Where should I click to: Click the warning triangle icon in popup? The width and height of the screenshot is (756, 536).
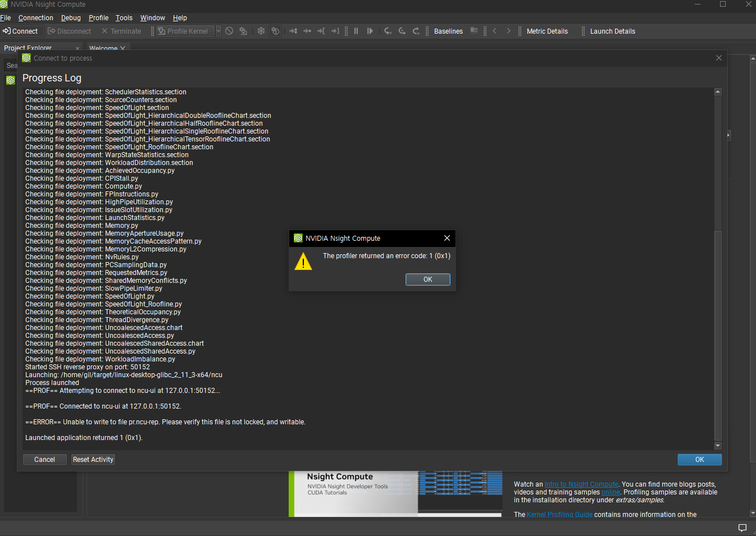(303, 262)
